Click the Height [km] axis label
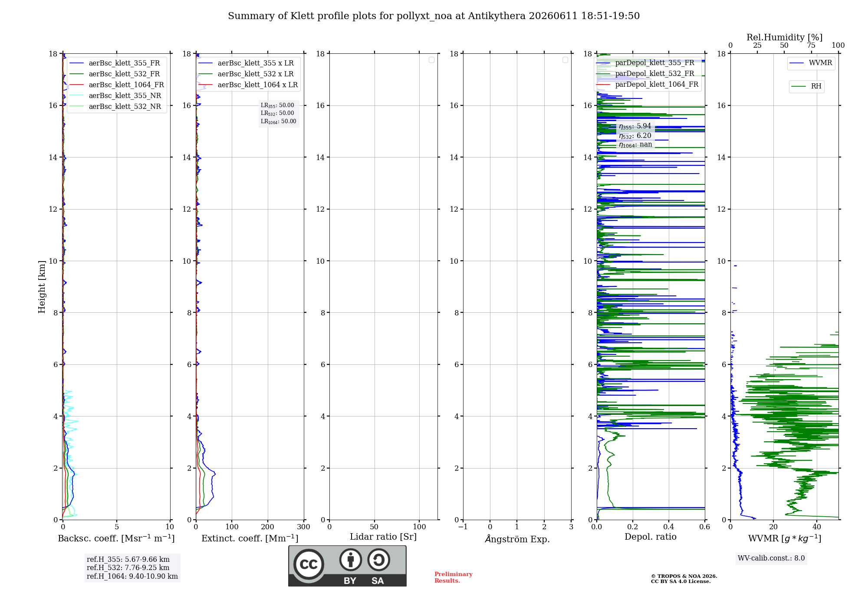868x590 pixels. pos(42,287)
